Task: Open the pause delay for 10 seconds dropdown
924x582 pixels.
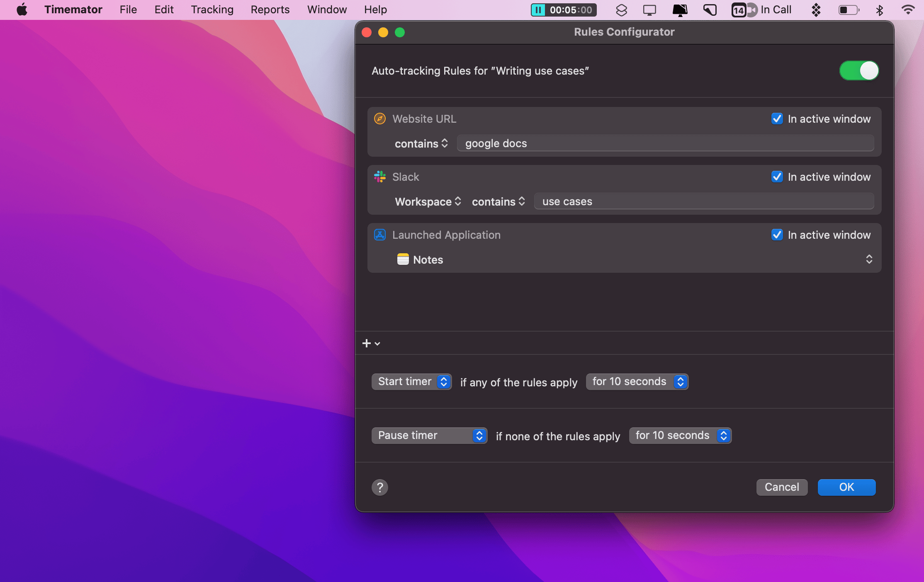Action: pyautogui.click(x=680, y=436)
